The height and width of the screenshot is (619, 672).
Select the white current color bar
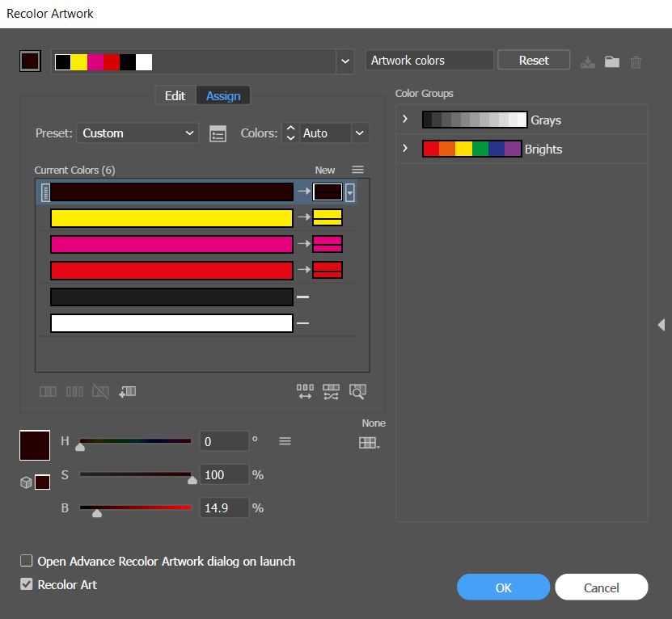coord(172,323)
